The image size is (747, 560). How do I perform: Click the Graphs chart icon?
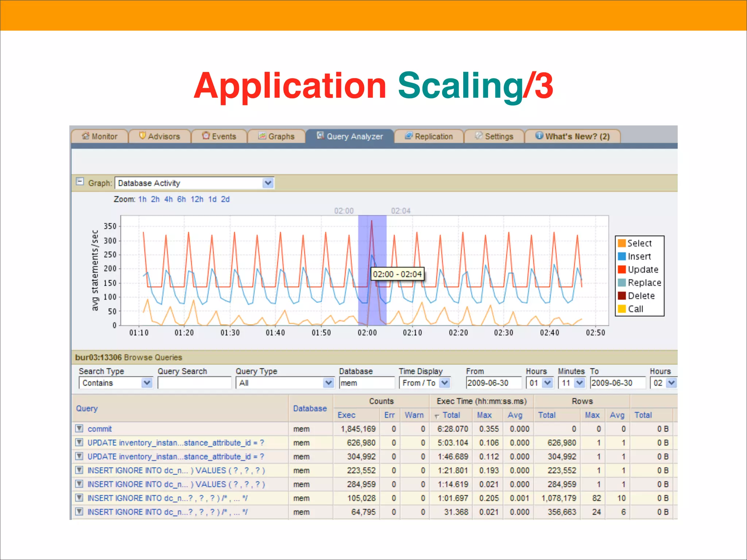[x=262, y=136]
